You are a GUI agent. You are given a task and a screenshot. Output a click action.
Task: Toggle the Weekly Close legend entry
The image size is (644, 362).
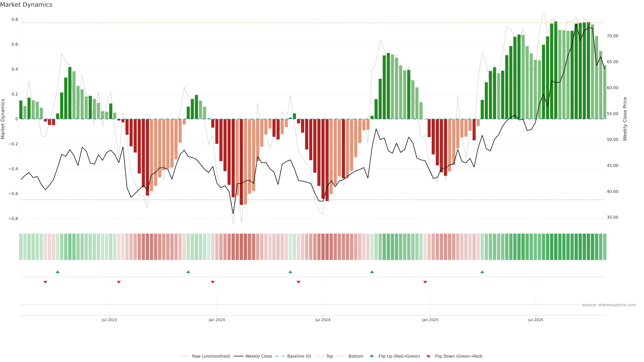[258, 356]
